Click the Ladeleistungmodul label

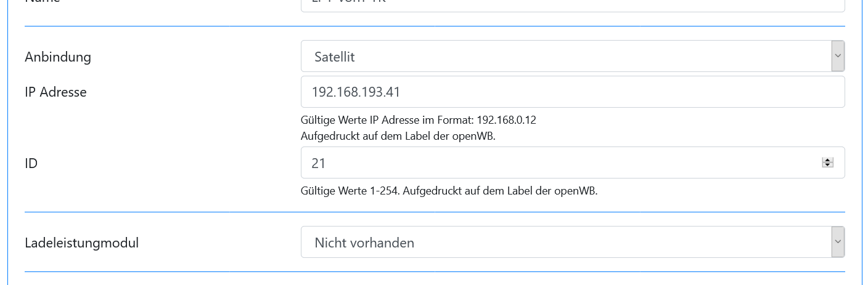coord(81,243)
